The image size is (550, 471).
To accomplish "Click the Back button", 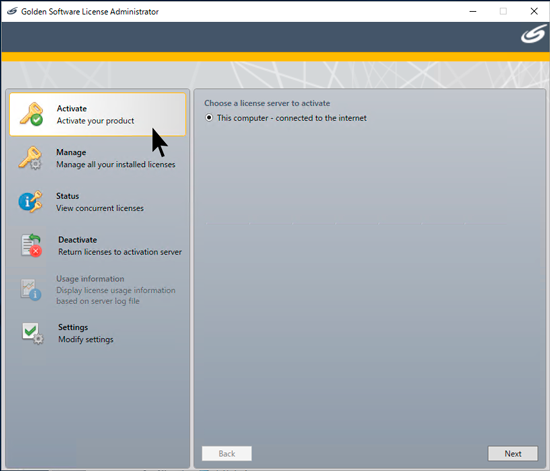I will click(x=227, y=453).
